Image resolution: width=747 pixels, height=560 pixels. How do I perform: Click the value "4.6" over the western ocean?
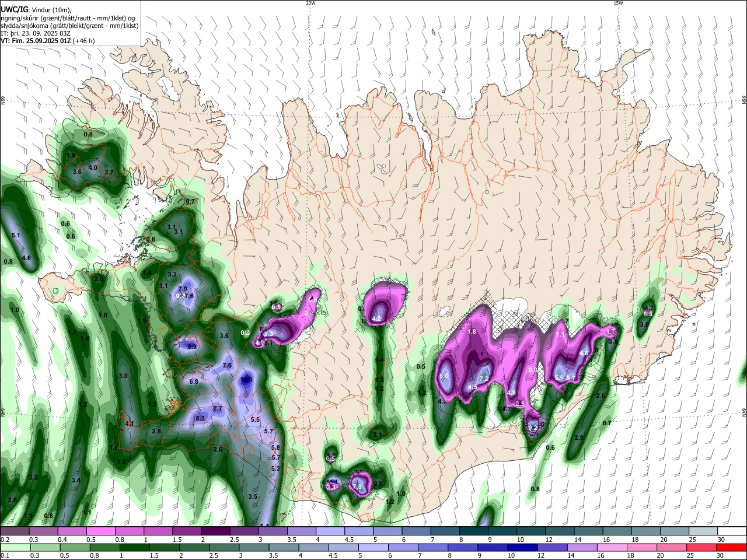pos(26,258)
